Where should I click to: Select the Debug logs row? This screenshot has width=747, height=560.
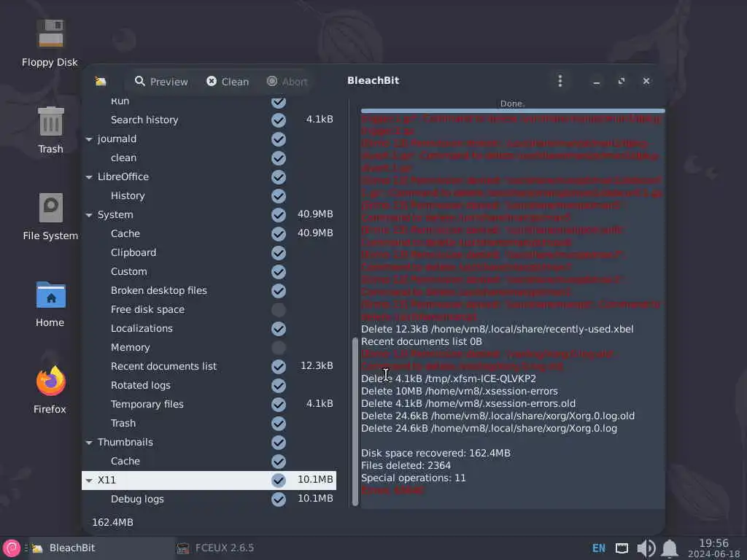pyautogui.click(x=209, y=499)
